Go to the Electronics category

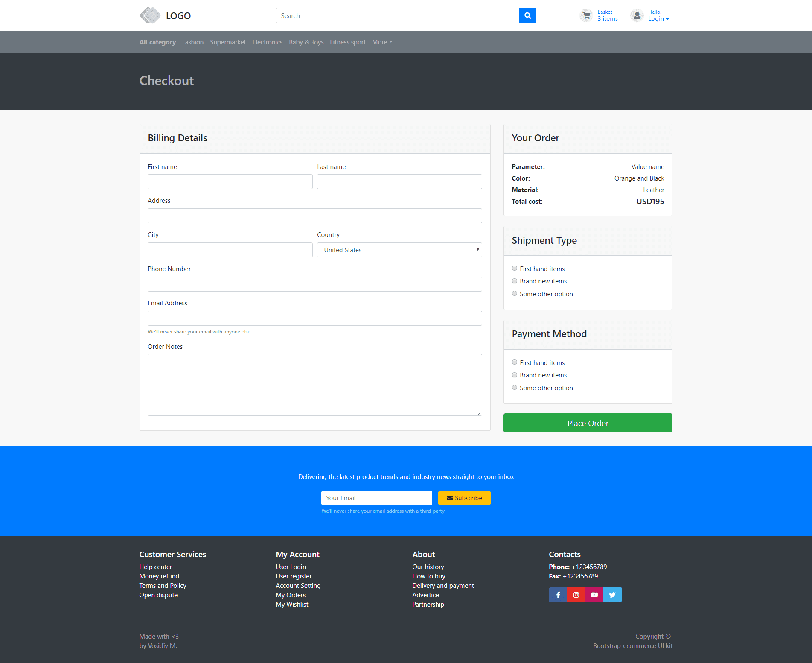[x=267, y=42]
